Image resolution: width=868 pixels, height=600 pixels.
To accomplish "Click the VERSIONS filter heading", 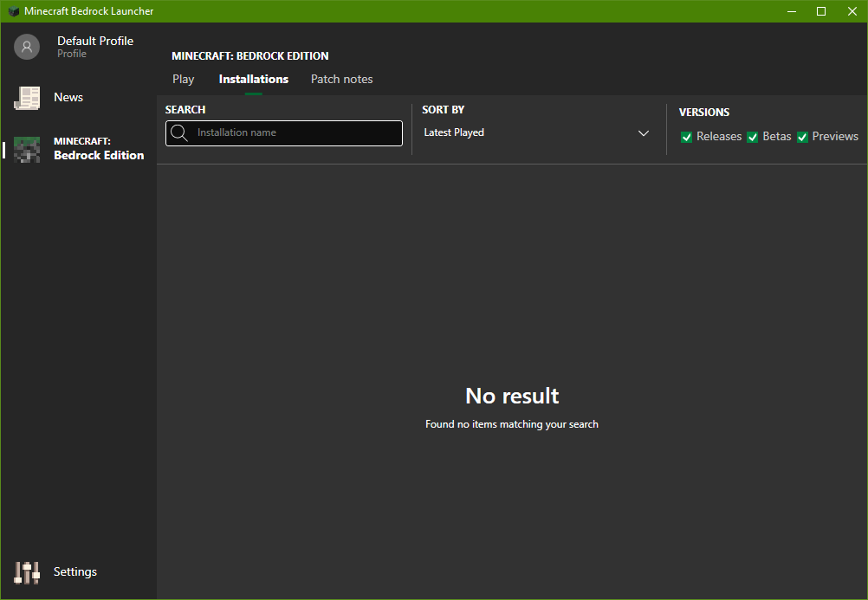I will [x=704, y=113].
